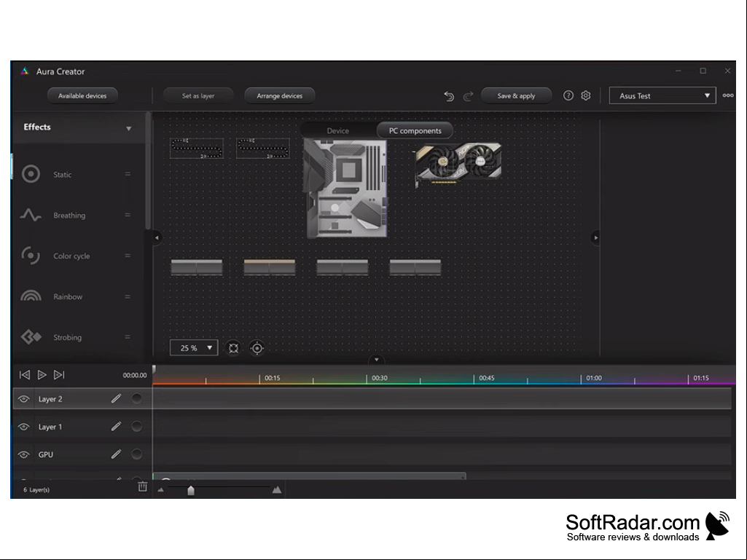This screenshot has height=560, width=747.
Task: Switch to the Device tab
Action: [x=337, y=130]
